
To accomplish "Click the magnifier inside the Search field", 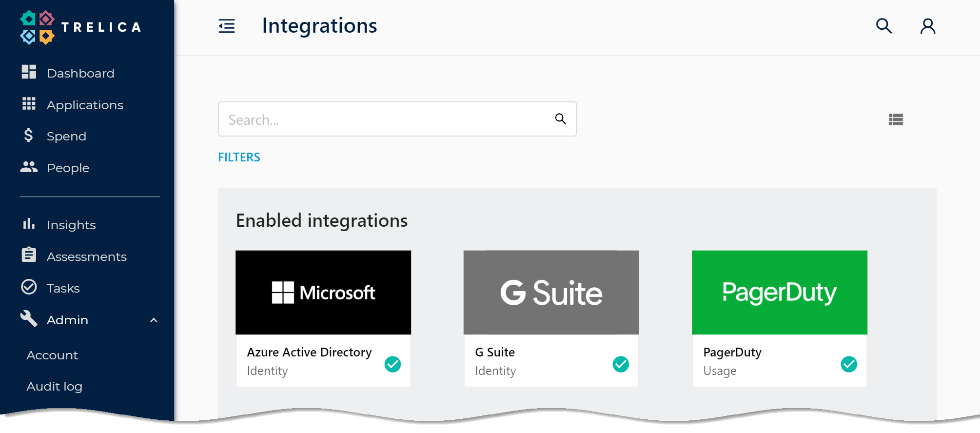I will tap(561, 119).
